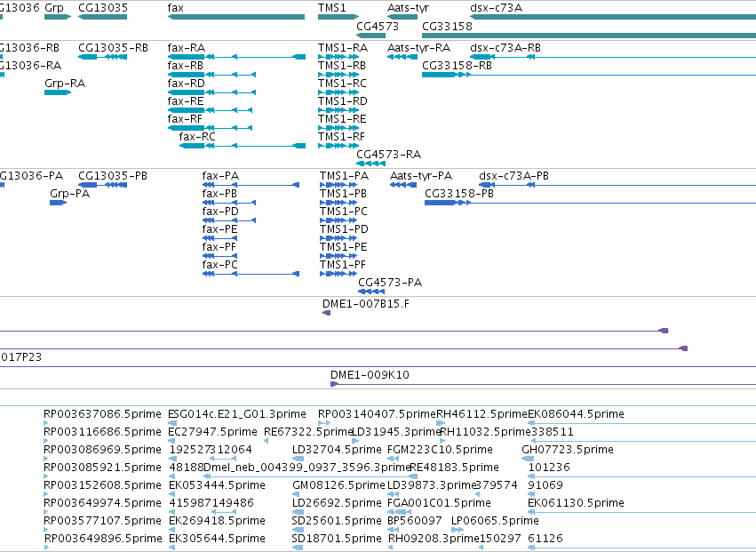
Task: Select the CG4573-PA protein label
Action: tap(390, 283)
